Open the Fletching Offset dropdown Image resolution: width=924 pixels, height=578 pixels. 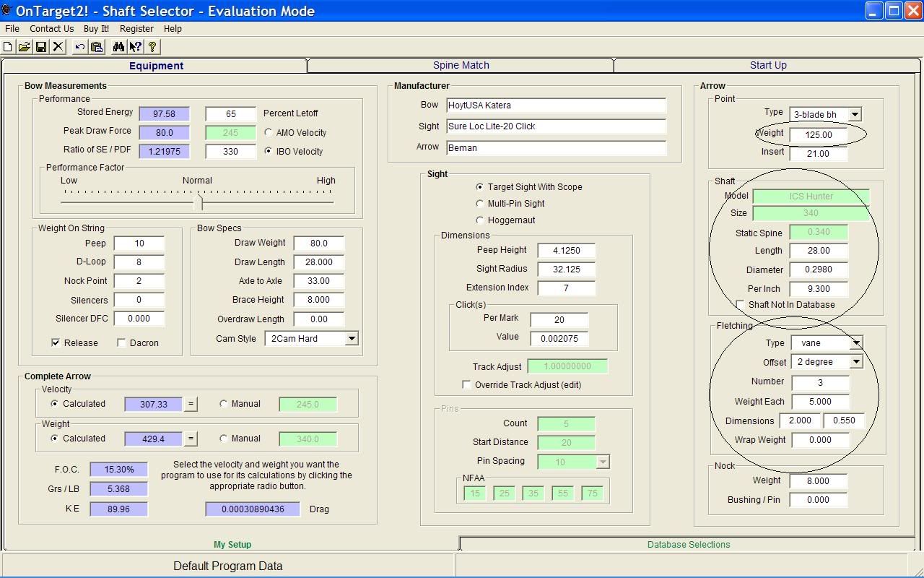[855, 362]
